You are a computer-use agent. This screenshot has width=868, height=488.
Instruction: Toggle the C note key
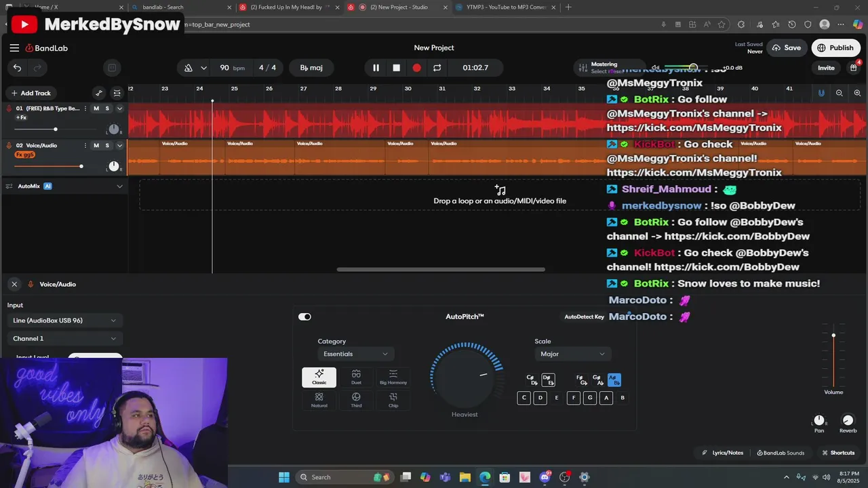pos(524,398)
